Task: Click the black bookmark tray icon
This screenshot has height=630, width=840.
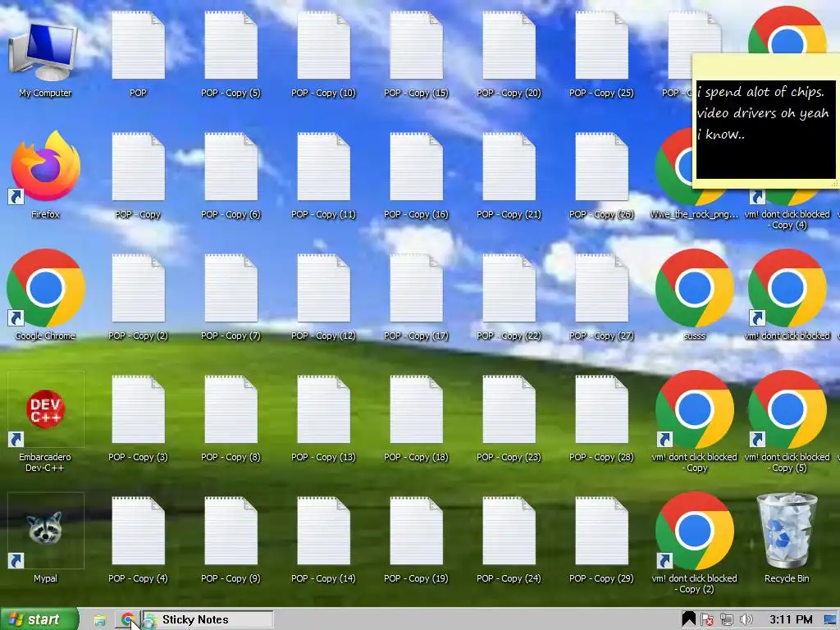Action: [688, 619]
